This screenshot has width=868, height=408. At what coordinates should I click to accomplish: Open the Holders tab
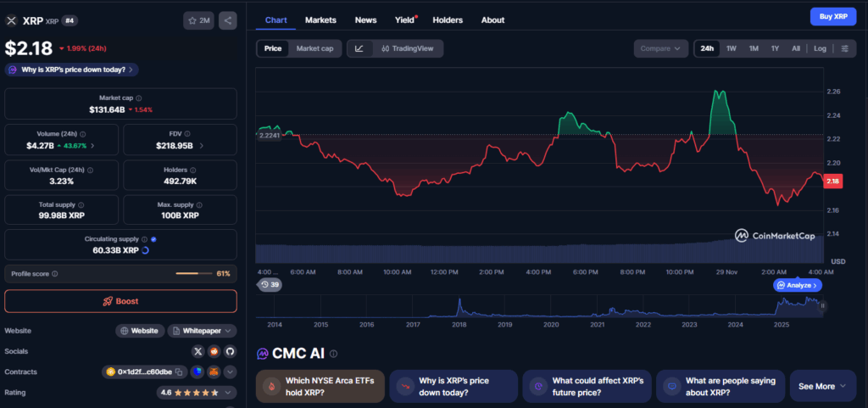tap(448, 20)
